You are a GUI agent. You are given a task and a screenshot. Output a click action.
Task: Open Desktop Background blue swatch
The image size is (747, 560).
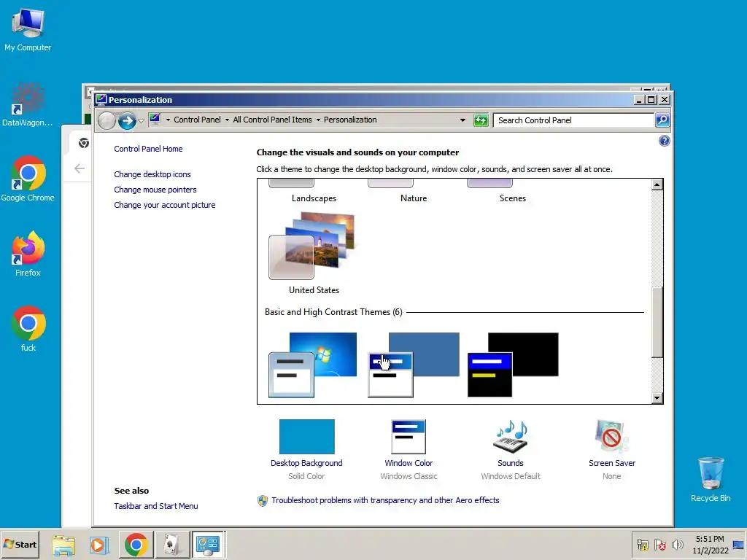coord(307,437)
